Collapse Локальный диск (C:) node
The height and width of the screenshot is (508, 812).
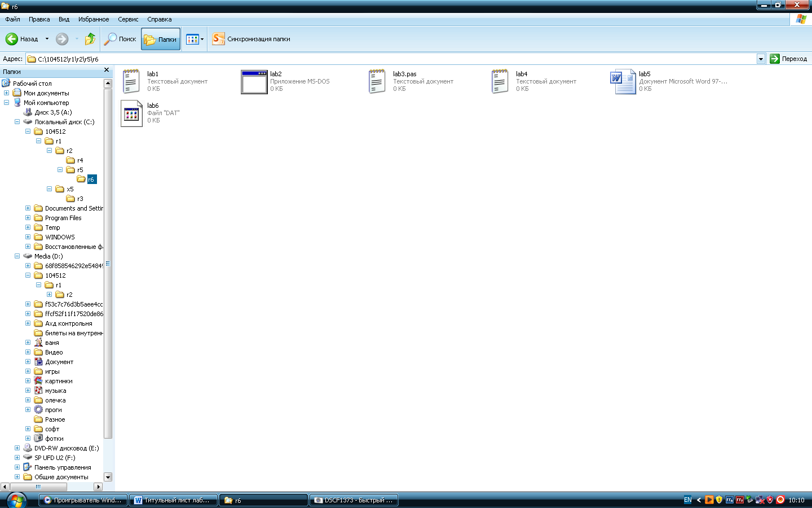click(x=17, y=122)
